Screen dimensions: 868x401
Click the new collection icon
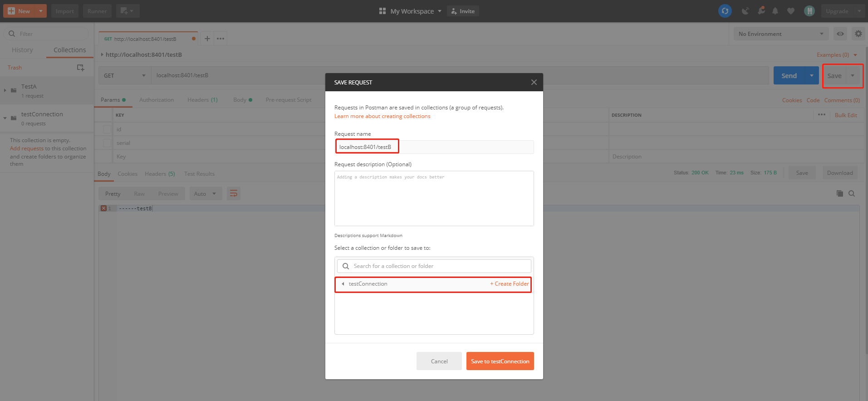point(80,68)
